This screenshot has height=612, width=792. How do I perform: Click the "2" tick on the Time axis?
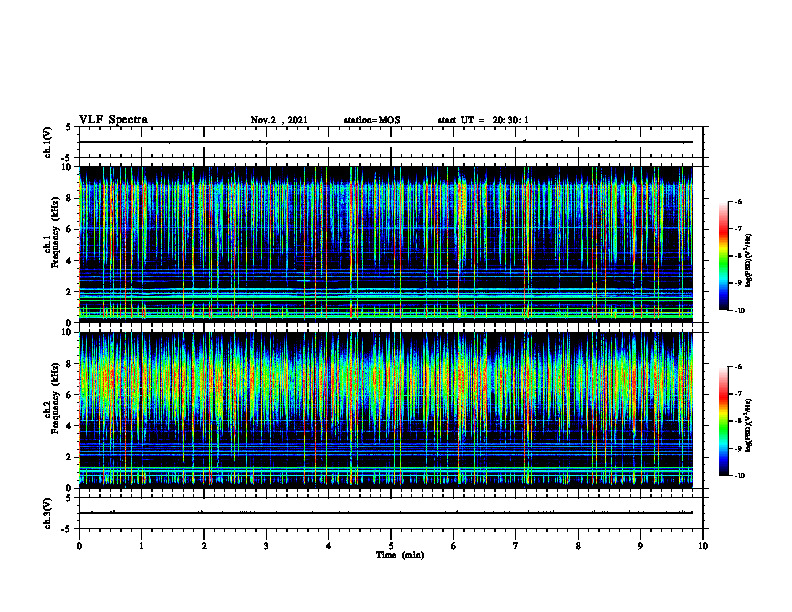(204, 546)
